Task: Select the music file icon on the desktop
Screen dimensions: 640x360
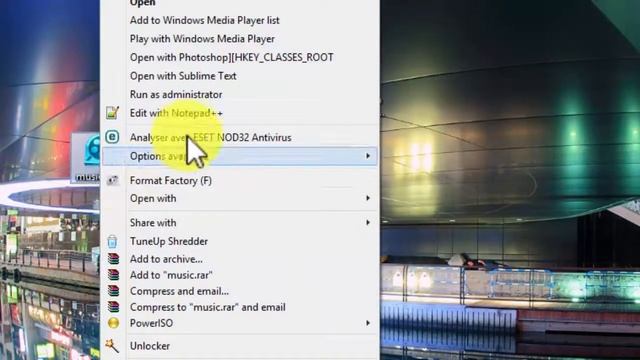Action: coord(86,157)
